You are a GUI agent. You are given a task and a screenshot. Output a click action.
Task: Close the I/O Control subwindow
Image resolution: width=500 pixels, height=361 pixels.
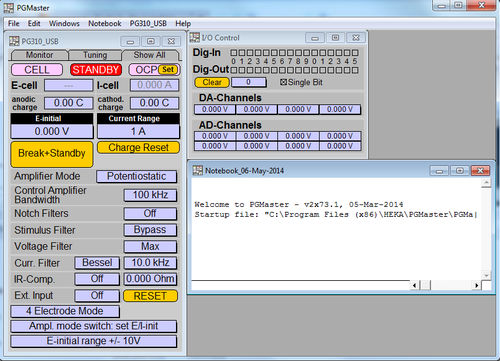tap(356, 38)
